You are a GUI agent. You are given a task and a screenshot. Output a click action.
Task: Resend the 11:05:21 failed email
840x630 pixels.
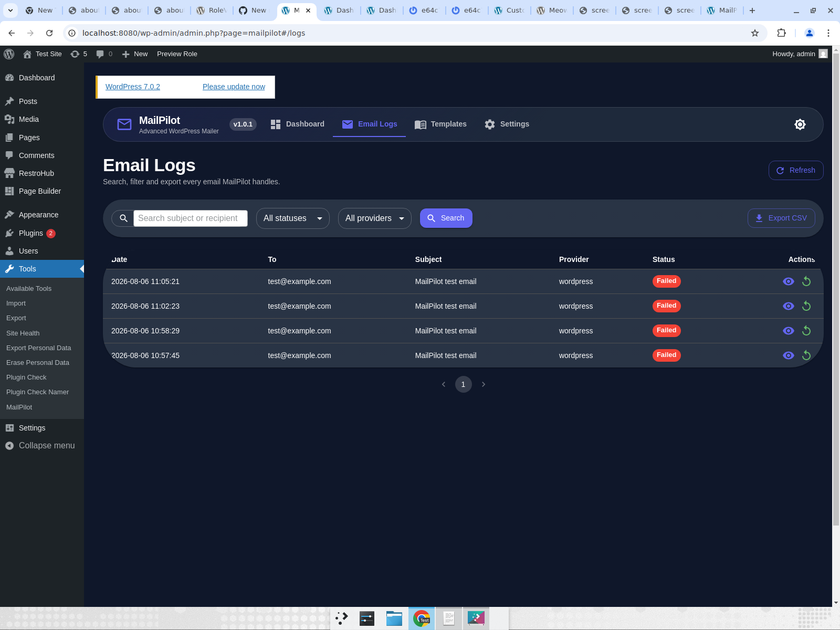point(806,281)
